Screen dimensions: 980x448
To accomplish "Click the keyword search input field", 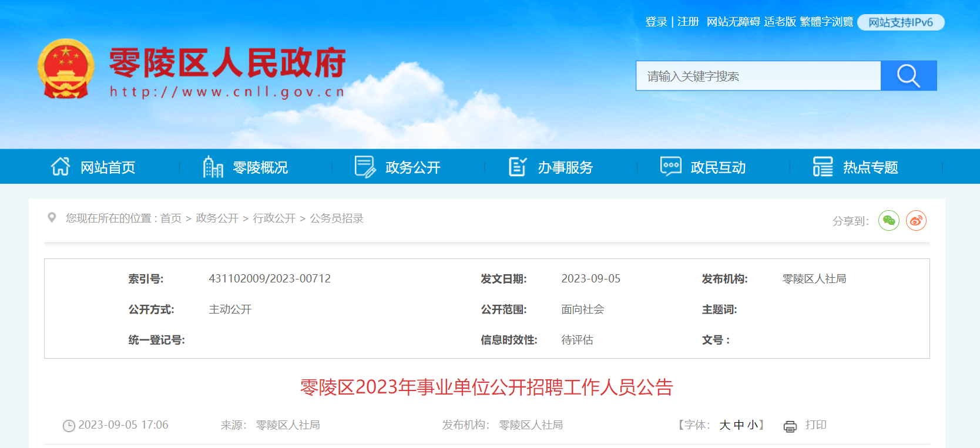I will coord(758,76).
